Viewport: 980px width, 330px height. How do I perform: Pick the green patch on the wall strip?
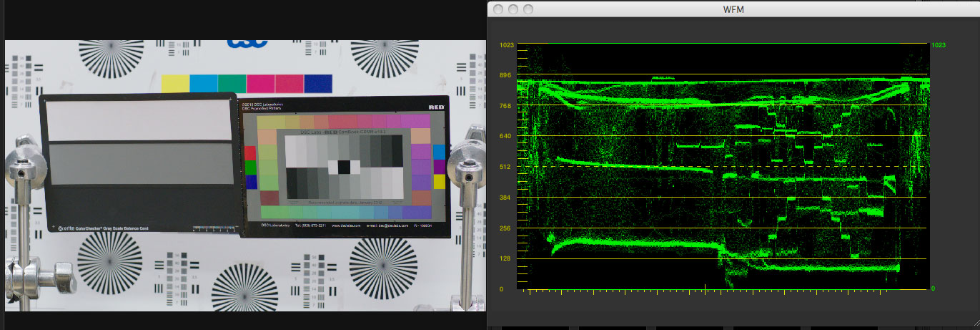[232, 84]
